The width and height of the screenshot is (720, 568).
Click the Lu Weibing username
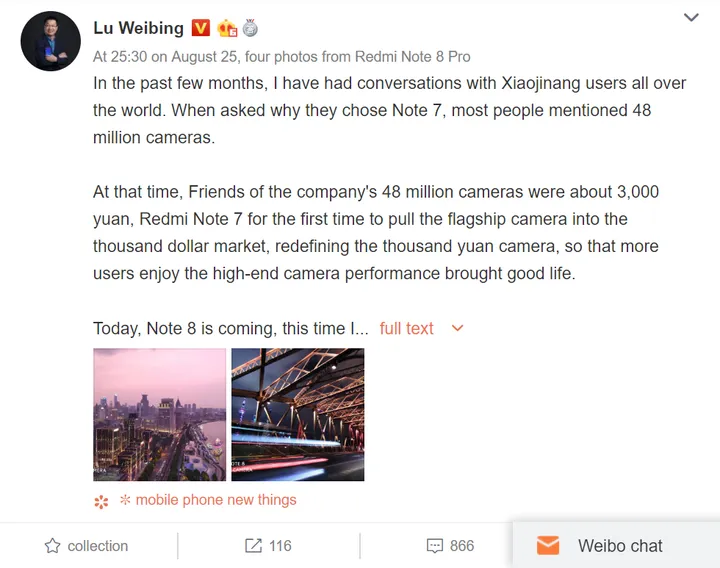click(x=137, y=28)
